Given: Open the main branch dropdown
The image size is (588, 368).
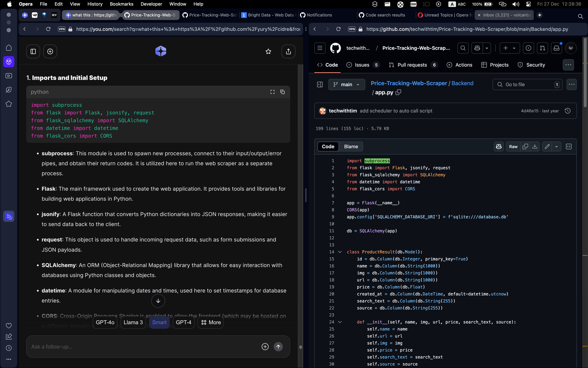Looking at the screenshot, I should click(346, 84).
